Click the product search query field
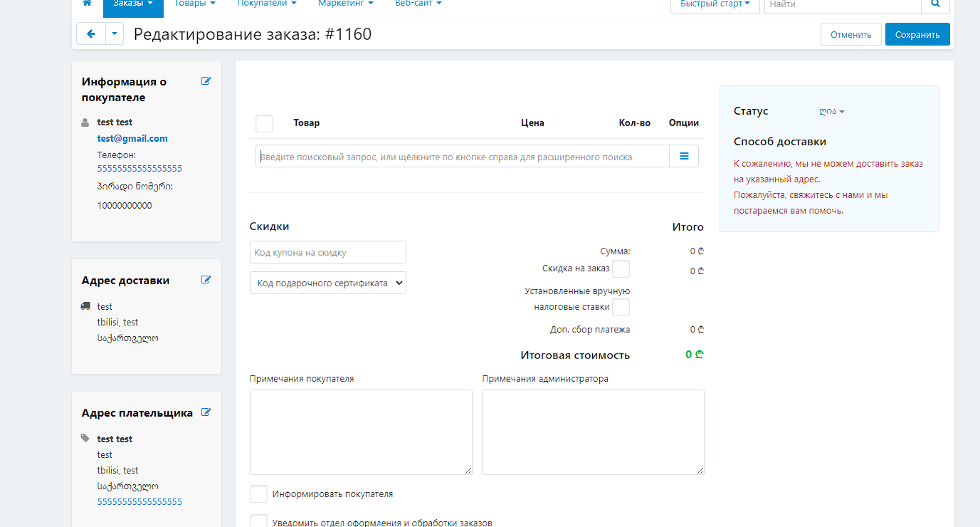Viewport: 980px width, 527px height. click(463, 156)
